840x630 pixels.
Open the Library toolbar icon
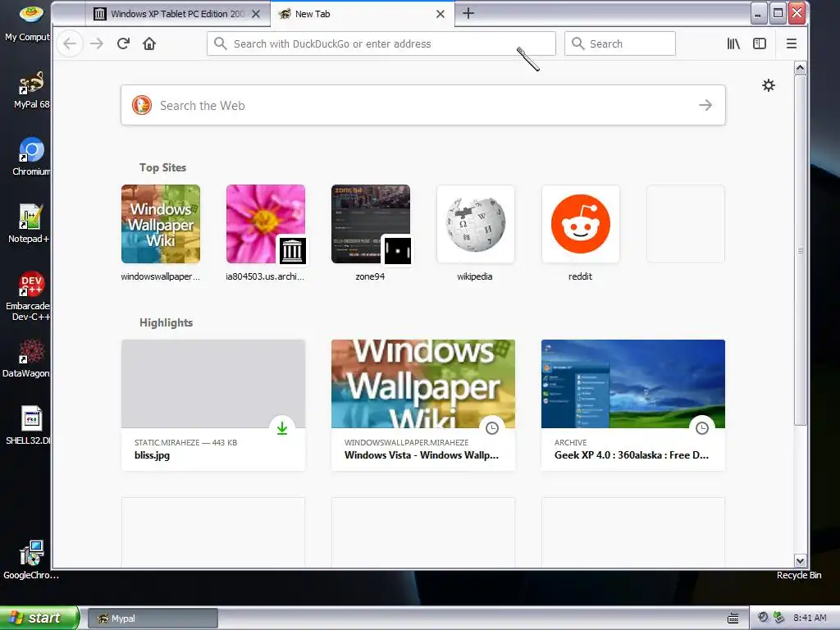[x=733, y=43]
